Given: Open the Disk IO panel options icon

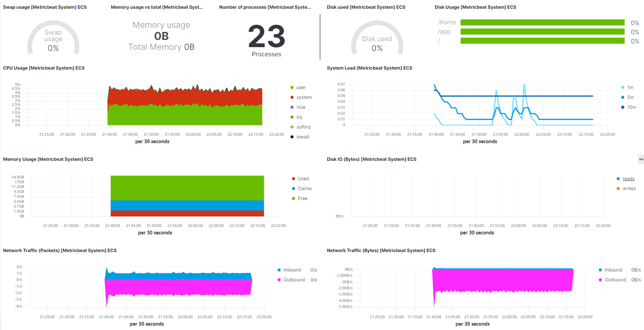Looking at the screenshot, I should [x=641, y=159].
